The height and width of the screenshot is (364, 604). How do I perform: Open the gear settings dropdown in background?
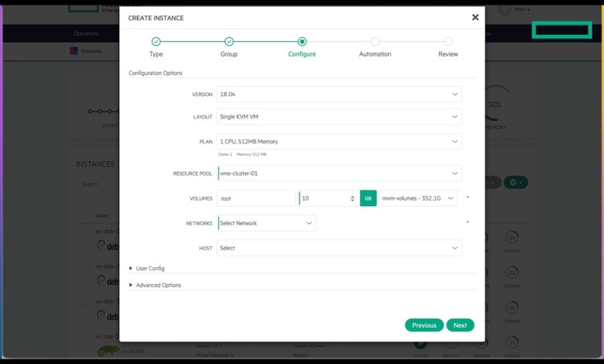[516, 183]
